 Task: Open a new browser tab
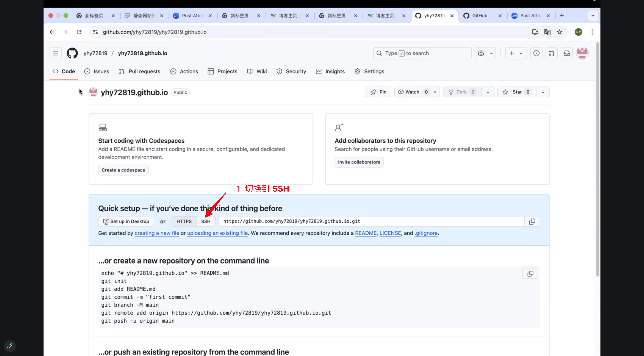pos(562,15)
